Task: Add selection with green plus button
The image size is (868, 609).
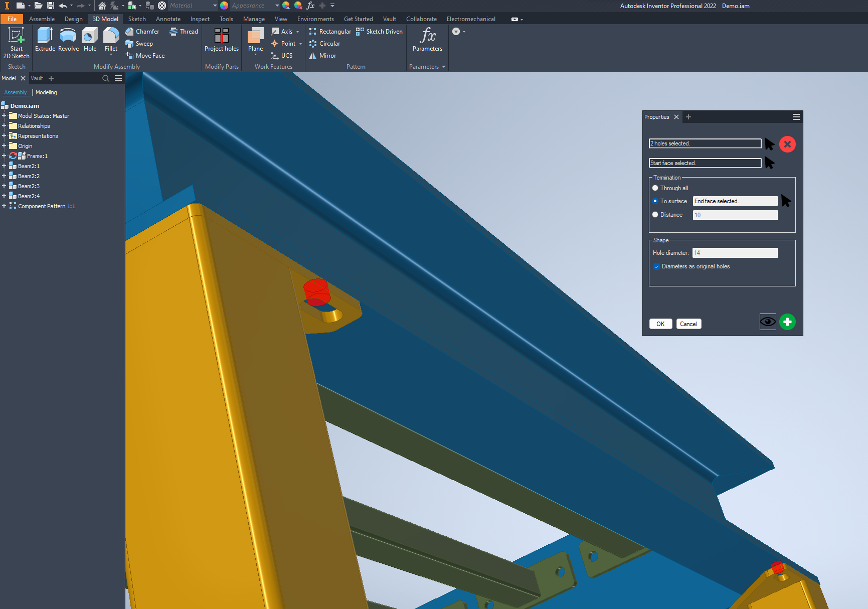Action: (x=787, y=322)
